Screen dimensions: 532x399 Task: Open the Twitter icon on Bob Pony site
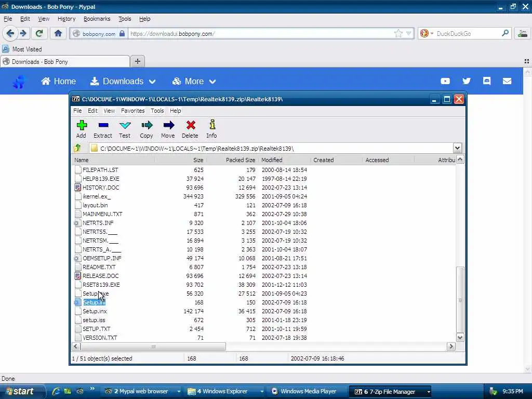coord(466,81)
